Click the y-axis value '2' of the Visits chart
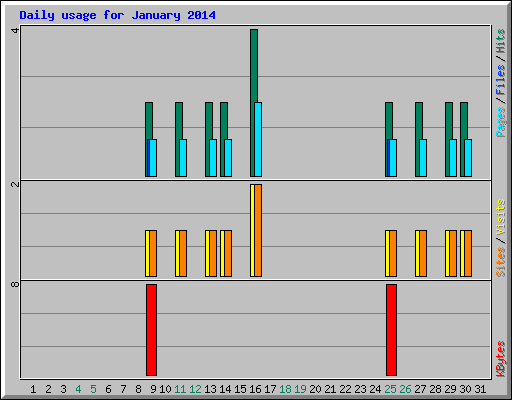The image size is (512, 400). 15,184
